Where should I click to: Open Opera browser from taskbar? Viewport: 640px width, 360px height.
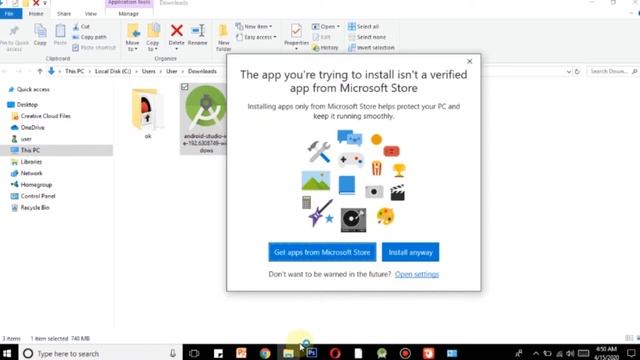tap(335, 353)
